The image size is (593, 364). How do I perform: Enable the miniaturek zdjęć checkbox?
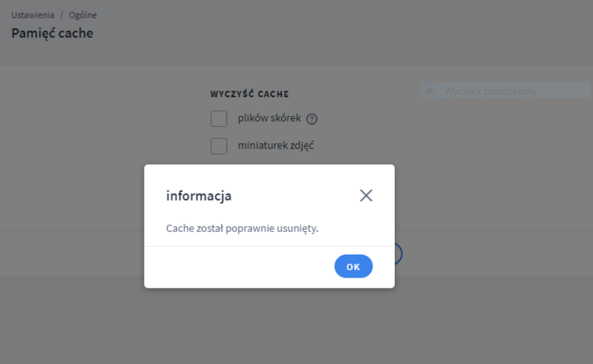point(218,145)
